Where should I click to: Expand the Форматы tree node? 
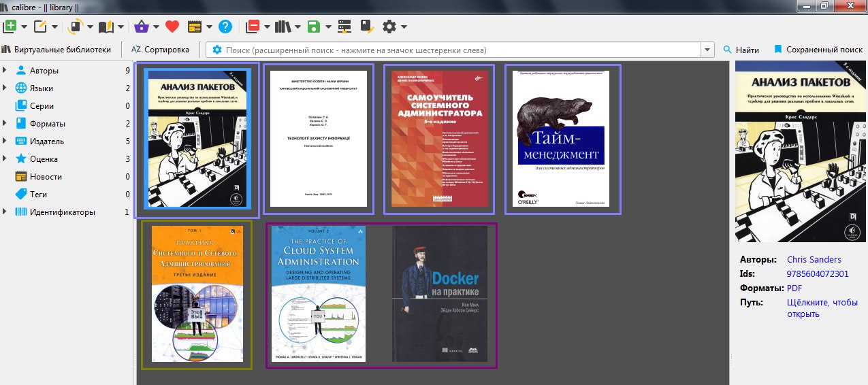point(5,123)
